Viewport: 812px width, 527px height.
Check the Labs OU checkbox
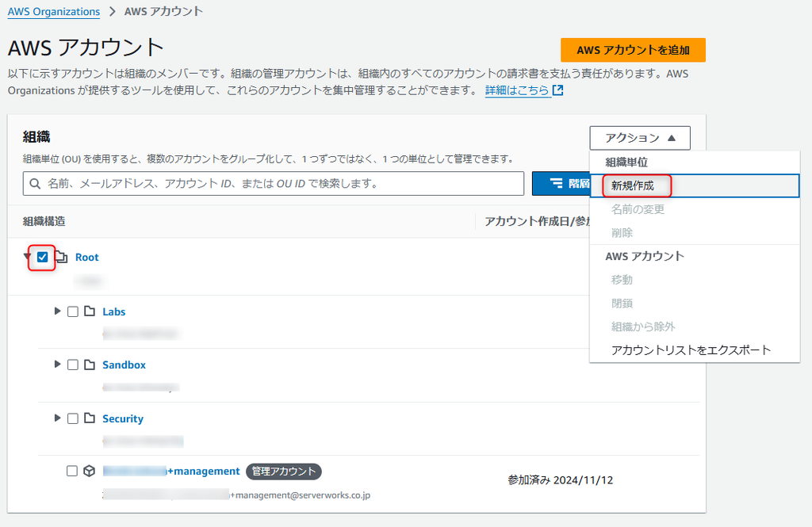point(73,311)
